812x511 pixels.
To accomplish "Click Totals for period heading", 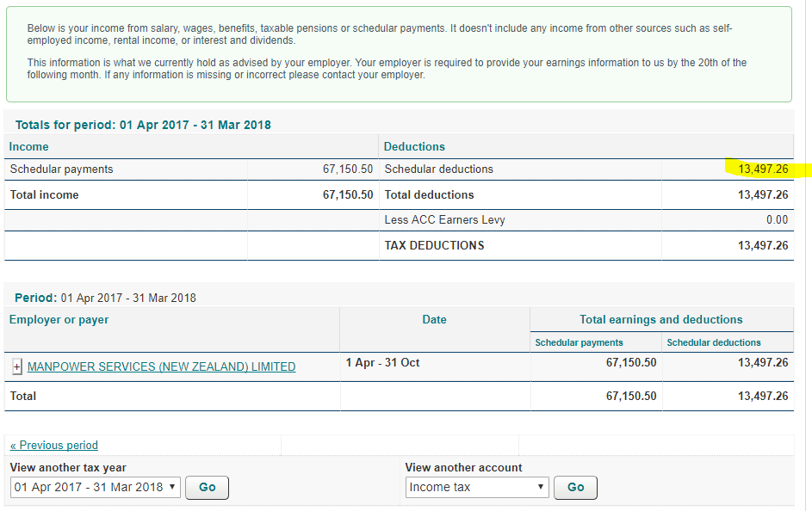I will point(143,125).
